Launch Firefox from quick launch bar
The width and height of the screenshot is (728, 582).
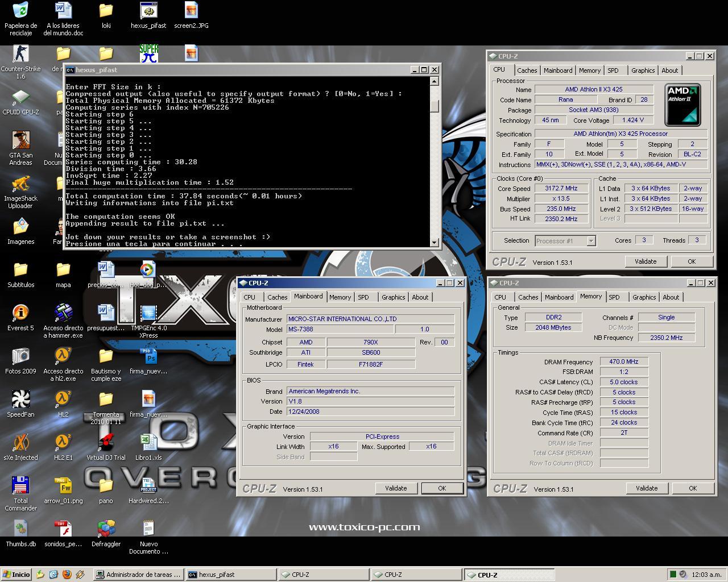tap(67, 575)
